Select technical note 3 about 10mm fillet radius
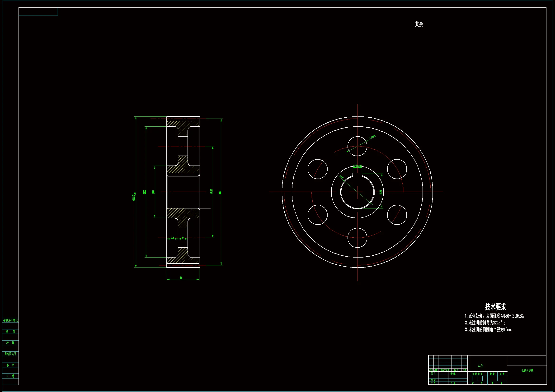 click(488, 329)
